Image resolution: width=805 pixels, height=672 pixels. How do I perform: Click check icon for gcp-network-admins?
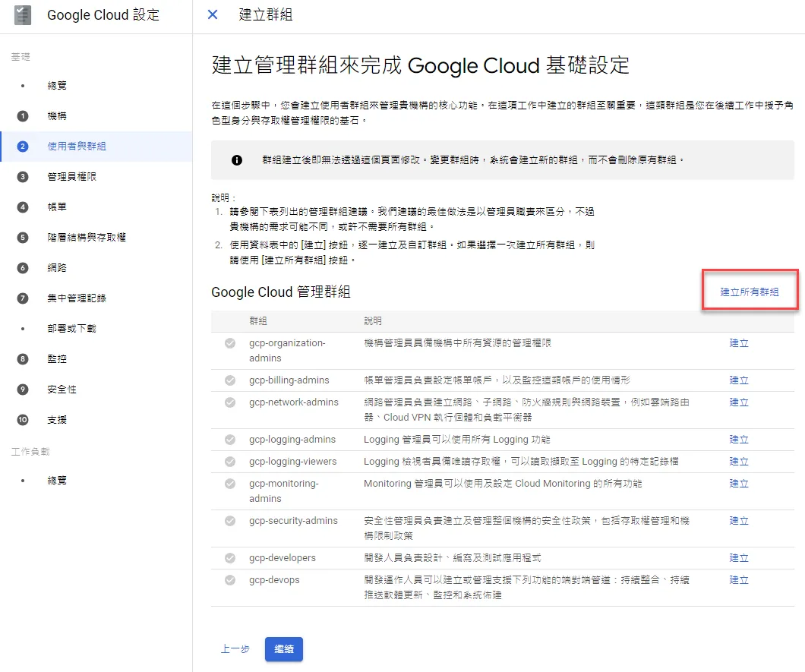pos(230,402)
